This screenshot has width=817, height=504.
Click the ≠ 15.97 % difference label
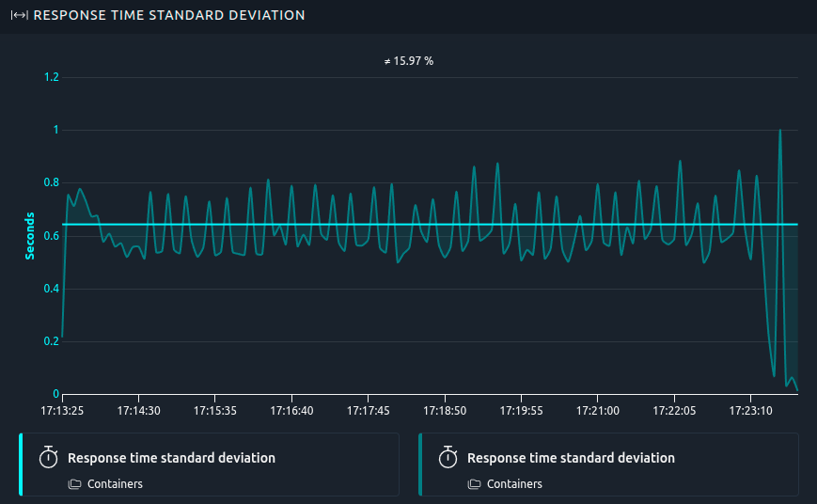click(409, 61)
